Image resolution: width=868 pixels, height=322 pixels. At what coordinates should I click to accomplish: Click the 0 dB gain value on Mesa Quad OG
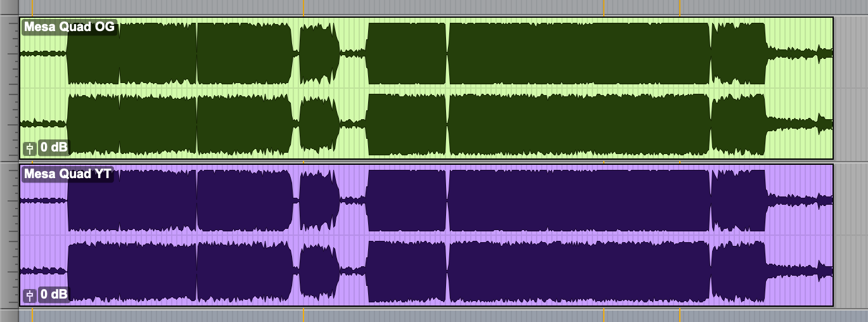54,148
